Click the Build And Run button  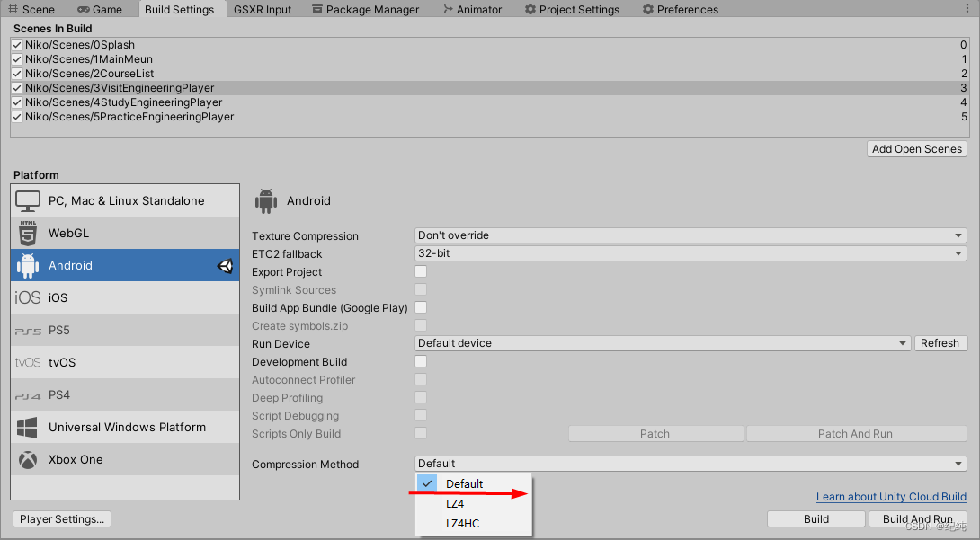(917, 519)
